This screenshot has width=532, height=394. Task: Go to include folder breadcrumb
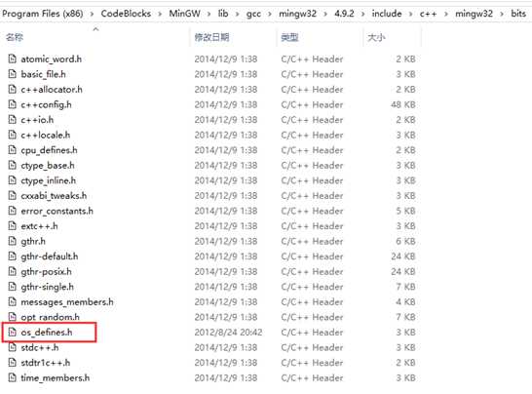(387, 14)
